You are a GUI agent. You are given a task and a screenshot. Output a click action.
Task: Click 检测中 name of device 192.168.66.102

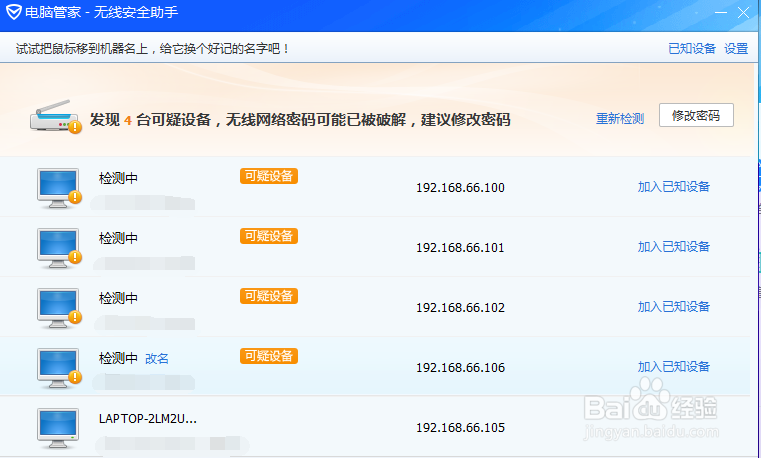point(118,298)
